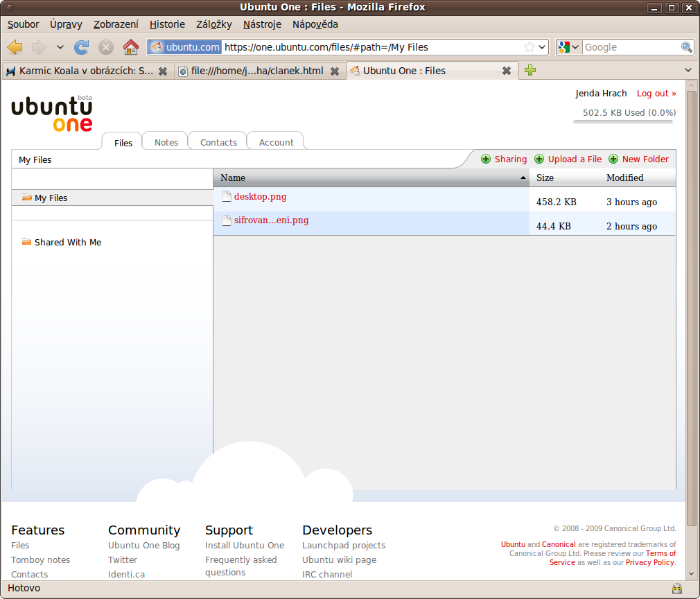
Task: Click the desktop.png file icon
Action: click(227, 196)
